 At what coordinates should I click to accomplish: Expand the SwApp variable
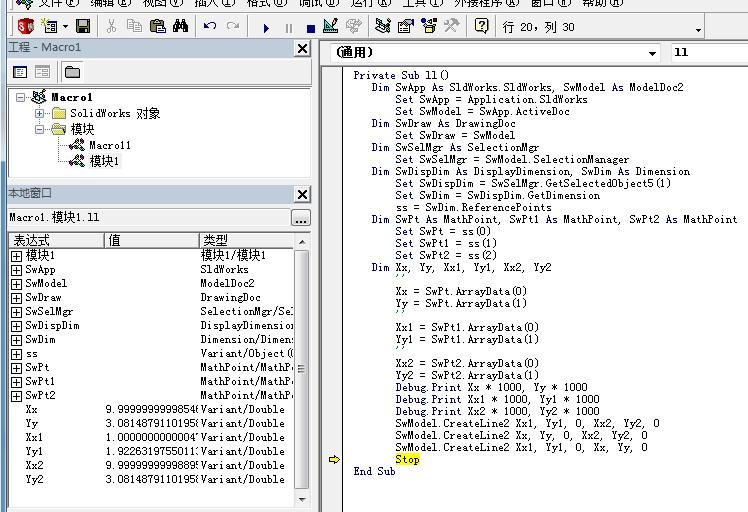[16, 270]
